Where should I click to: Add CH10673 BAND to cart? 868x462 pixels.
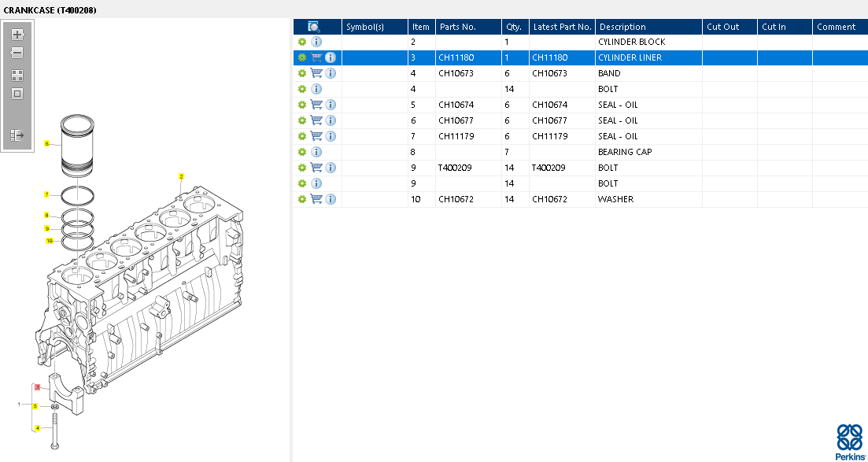316,73
